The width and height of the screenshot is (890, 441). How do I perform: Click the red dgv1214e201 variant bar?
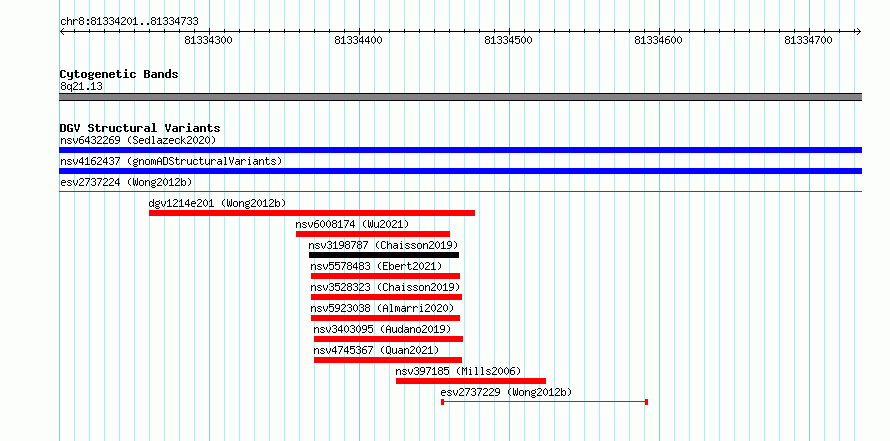pyautogui.click(x=312, y=213)
